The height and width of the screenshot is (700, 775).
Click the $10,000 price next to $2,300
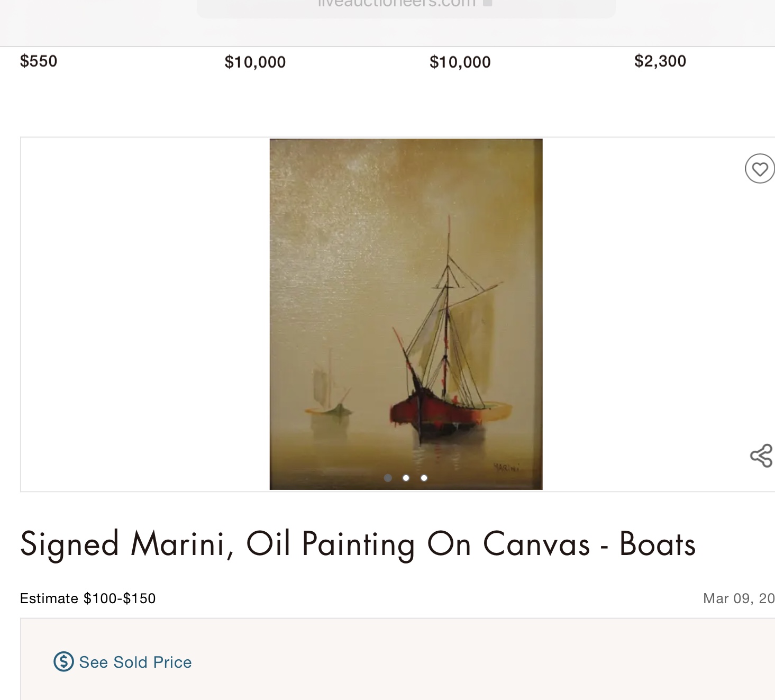point(460,62)
